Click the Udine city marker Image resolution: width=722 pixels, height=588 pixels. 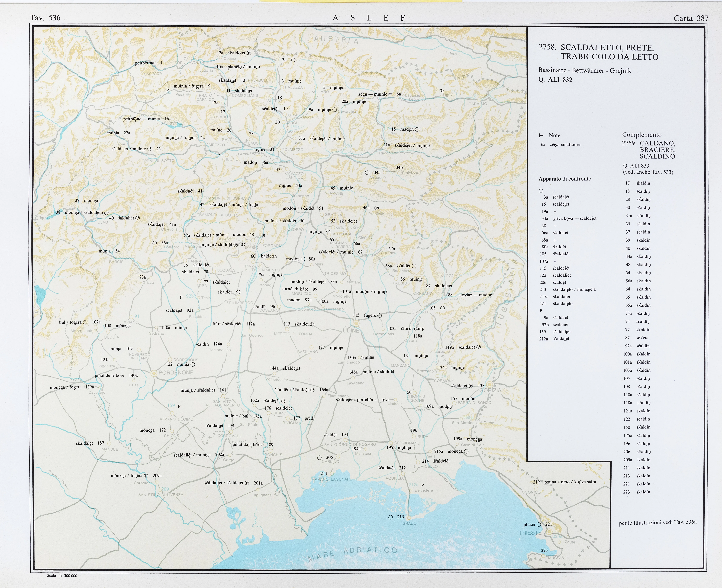click(x=356, y=323)
